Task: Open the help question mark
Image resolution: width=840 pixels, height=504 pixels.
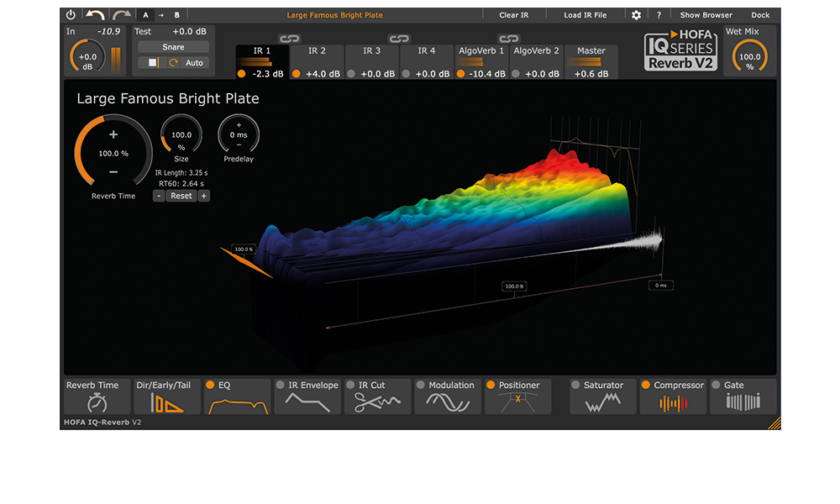Action: point(659,15)
